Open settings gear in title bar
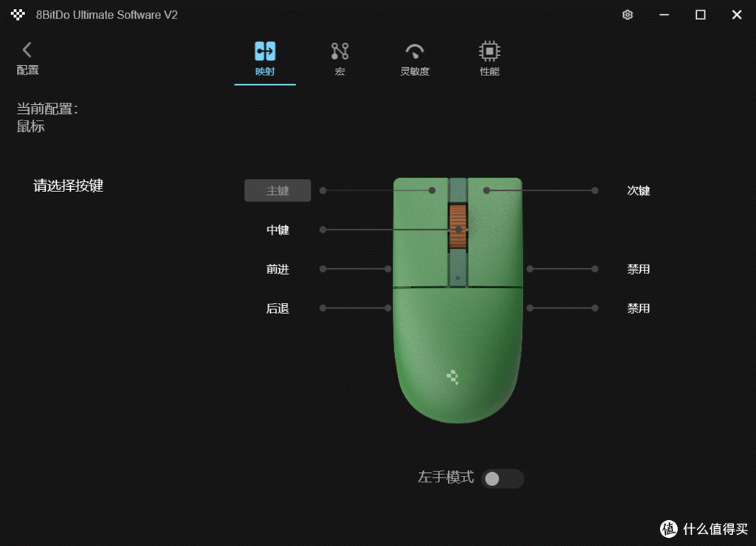The width and height of the screenshot is (756, 546). tap(628, 15)
